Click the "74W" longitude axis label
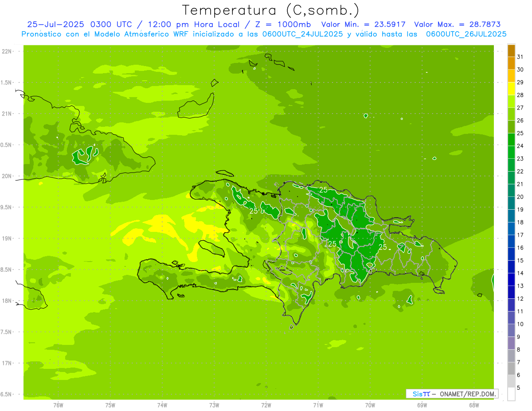This screenshot has height=411, width=532. pos(162,405)
